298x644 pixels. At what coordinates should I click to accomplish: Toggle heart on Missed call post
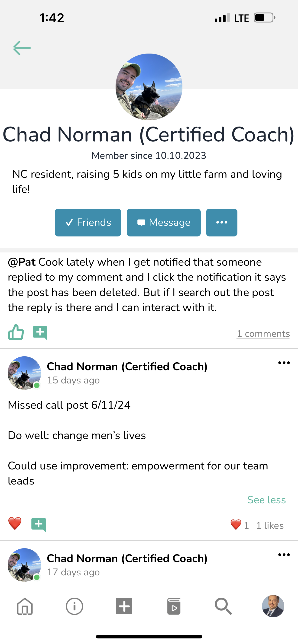[15, 523]
